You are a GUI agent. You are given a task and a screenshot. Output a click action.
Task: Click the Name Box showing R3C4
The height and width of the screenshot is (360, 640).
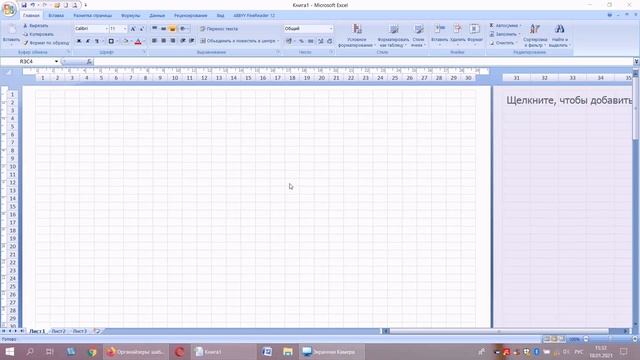(27, 62)
